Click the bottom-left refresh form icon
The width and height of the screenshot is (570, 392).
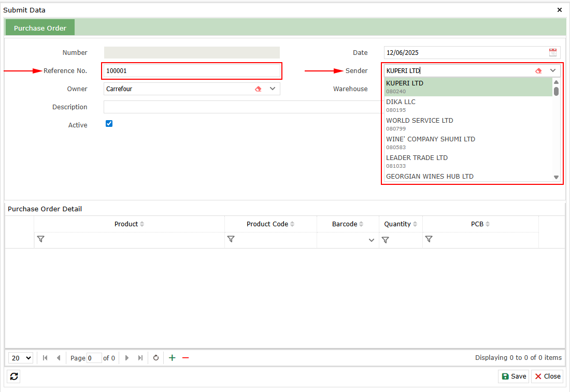[x=14, y=376]
